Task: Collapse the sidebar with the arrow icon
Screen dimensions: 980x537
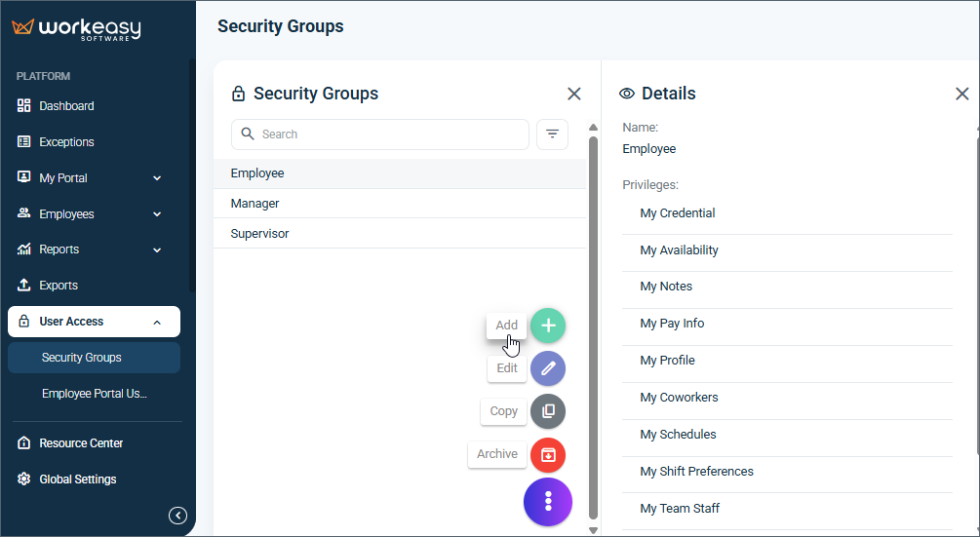Action: tap(177, 516)
